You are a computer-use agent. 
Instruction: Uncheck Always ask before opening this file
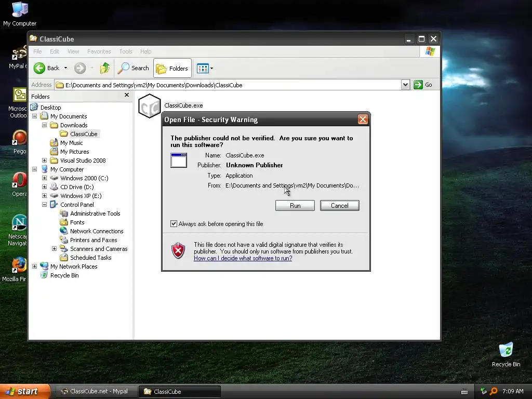[x=174, y=223]
